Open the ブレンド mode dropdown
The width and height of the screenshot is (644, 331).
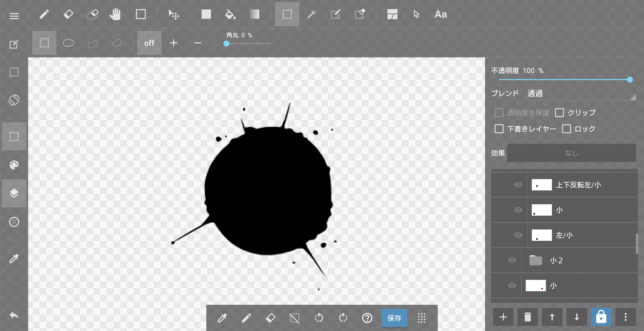click(x=579, y=94)
